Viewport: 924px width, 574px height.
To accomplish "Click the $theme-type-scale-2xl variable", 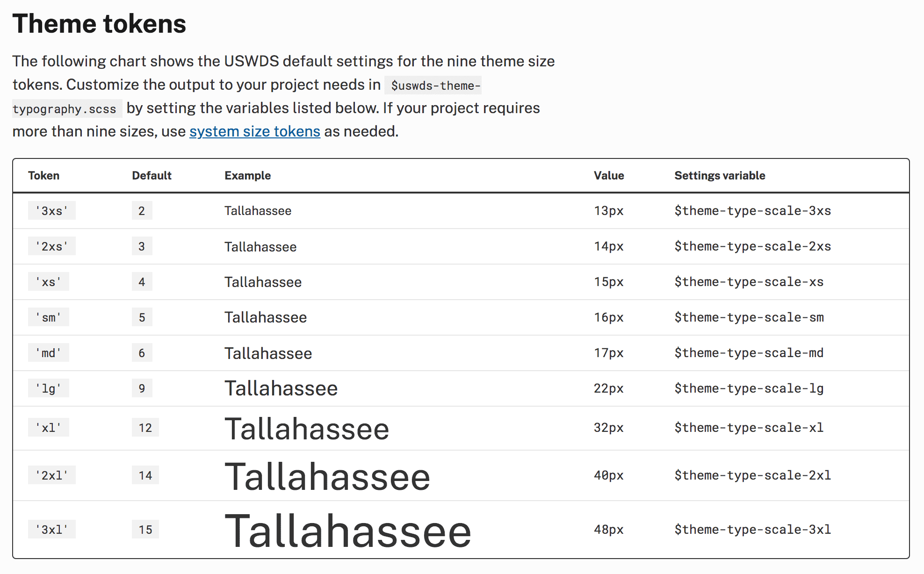I will click(752, 475).
